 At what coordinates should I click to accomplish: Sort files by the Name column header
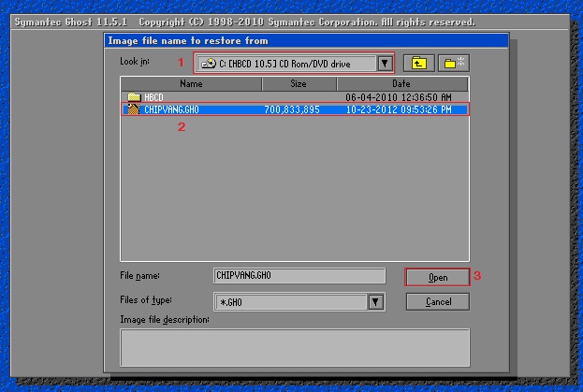point(191,83)
